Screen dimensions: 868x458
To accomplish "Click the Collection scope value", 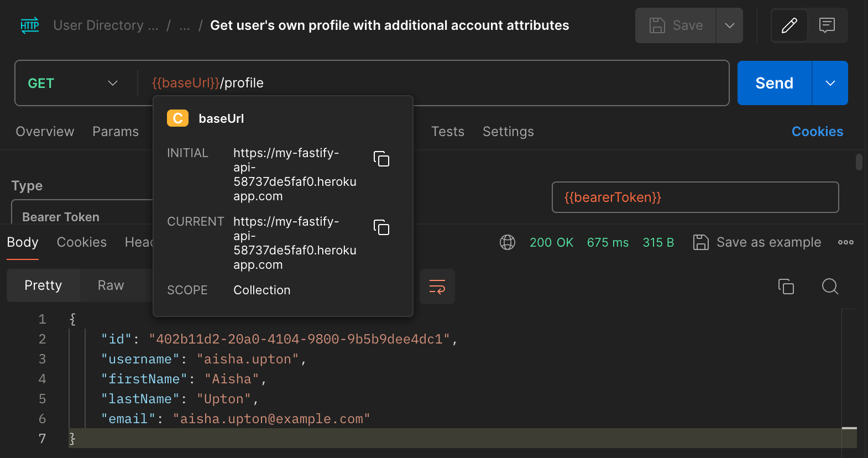I will tap(262, 290).
